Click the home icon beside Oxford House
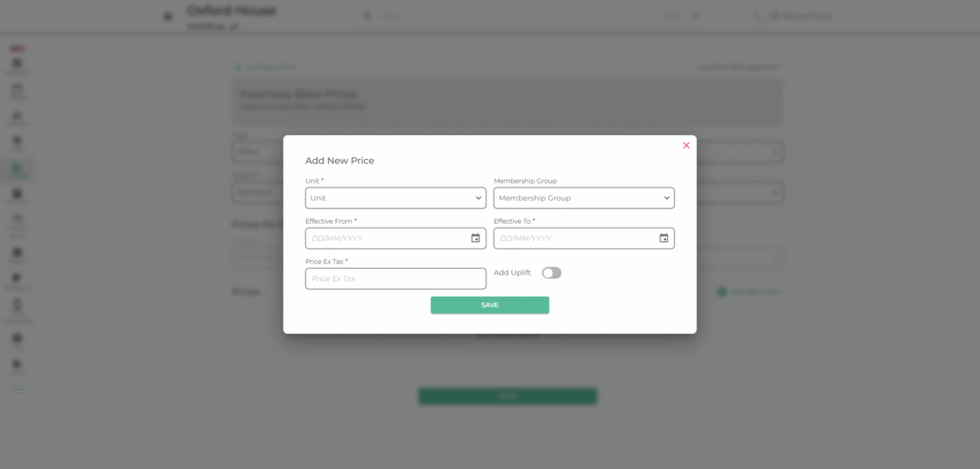 coord(167,16)
